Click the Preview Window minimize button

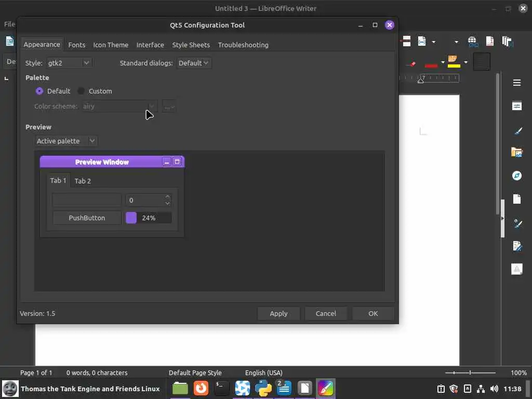click(167, 162)
